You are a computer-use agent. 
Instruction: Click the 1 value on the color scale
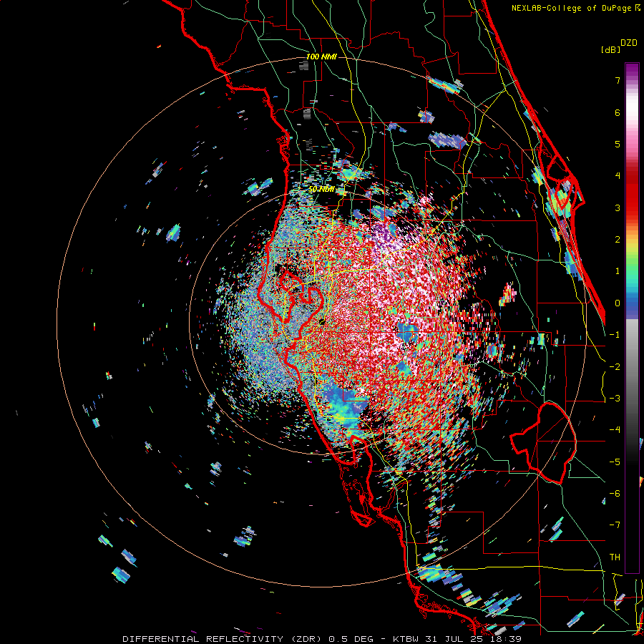(618, 271)
